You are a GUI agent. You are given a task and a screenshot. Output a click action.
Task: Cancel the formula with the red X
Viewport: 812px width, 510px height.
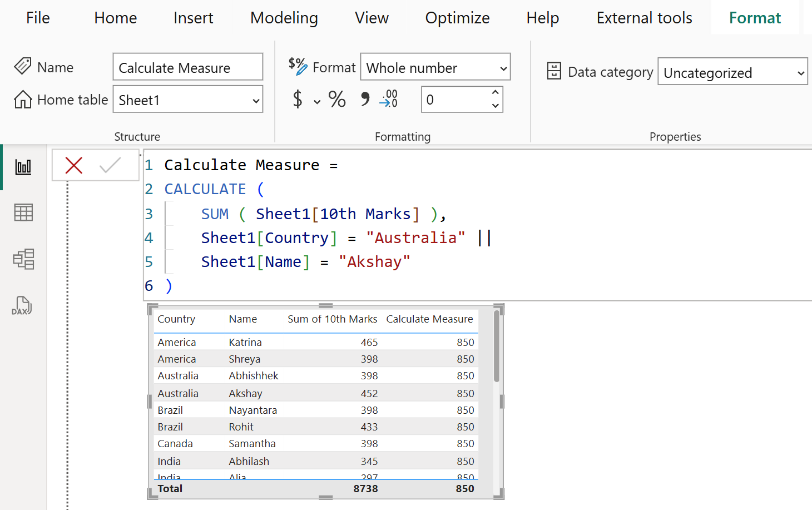74,165
